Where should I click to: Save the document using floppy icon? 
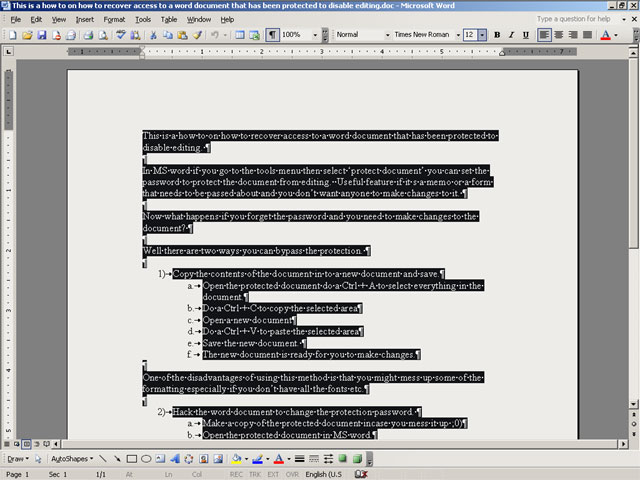(42, 35)
